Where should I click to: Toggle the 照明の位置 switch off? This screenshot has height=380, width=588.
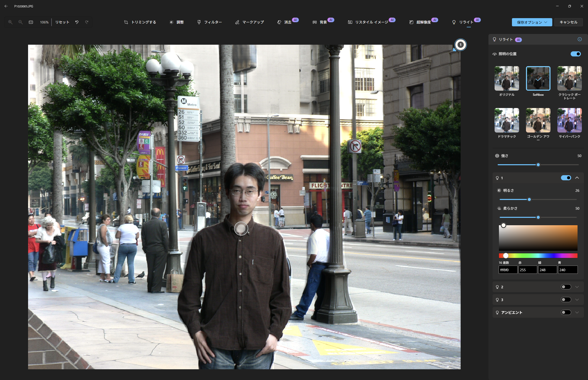point(575,54)
